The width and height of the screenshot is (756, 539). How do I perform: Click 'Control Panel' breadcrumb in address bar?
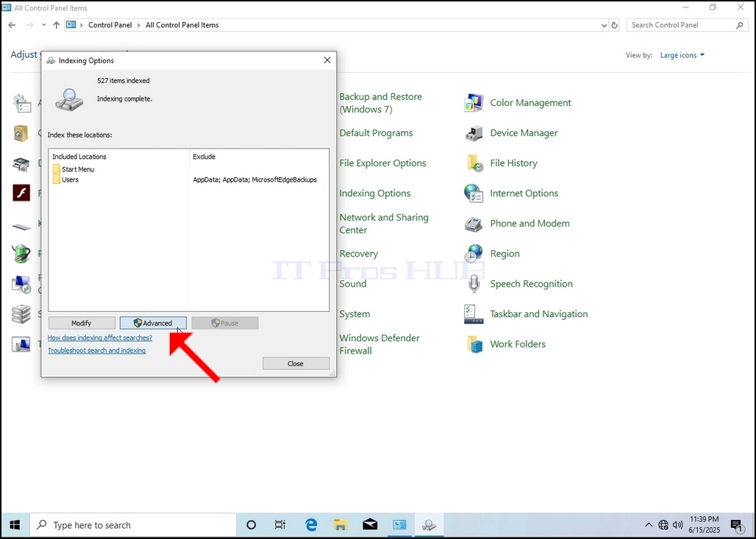(110, 25)
